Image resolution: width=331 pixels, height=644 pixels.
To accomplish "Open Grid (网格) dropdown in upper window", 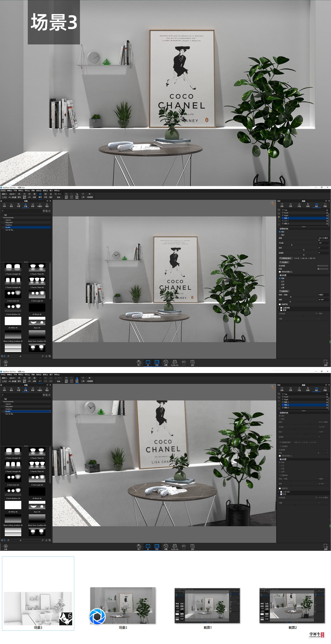I will tap(323, 269).
